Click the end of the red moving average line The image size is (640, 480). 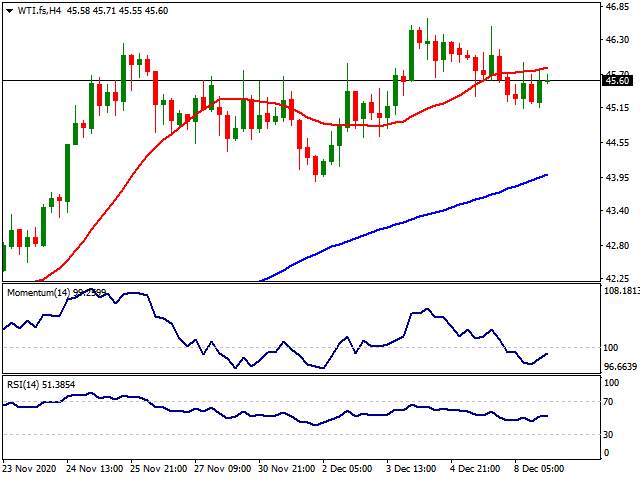[546, 68]
